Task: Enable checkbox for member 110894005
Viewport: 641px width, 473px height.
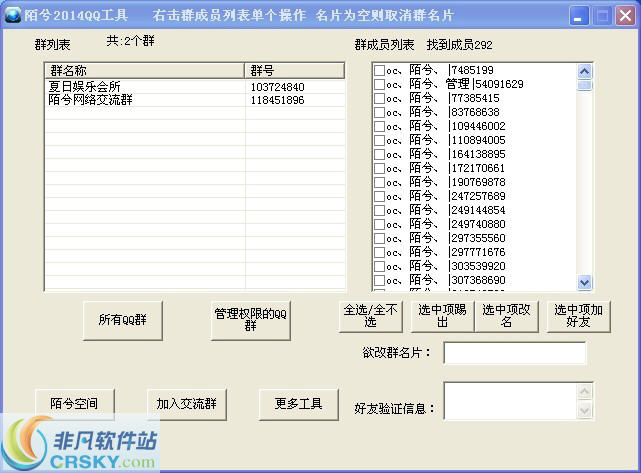Action: coord(379,140)
